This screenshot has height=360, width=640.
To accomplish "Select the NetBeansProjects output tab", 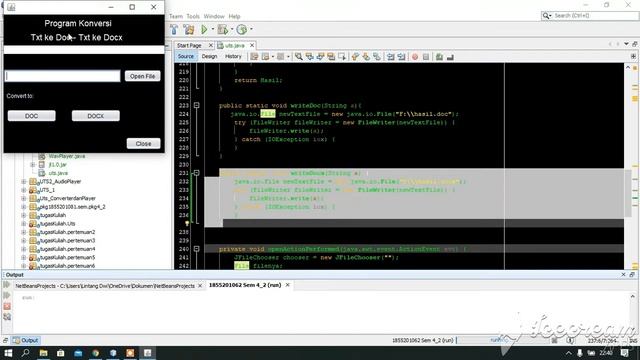I will [105, 286].
